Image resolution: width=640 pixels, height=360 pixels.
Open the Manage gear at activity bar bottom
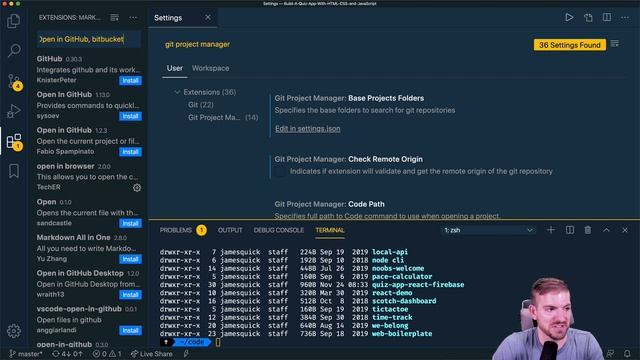click(x=14, y=331)
